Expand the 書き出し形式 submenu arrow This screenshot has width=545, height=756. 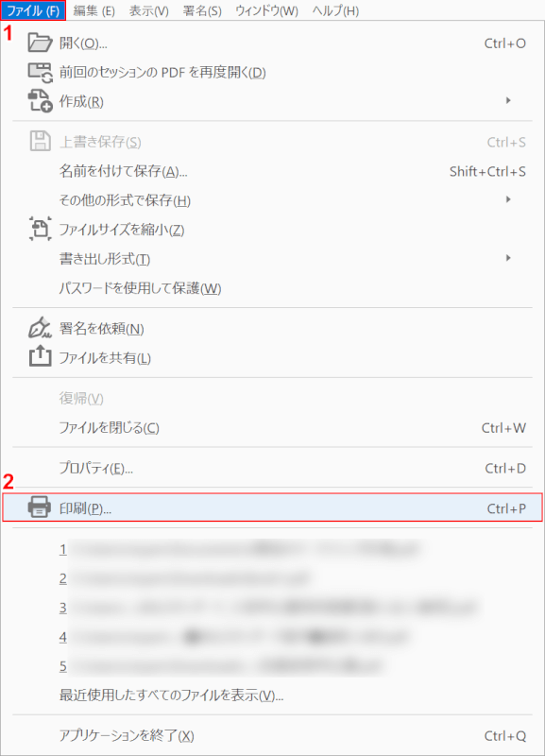[x=508, y=258]
